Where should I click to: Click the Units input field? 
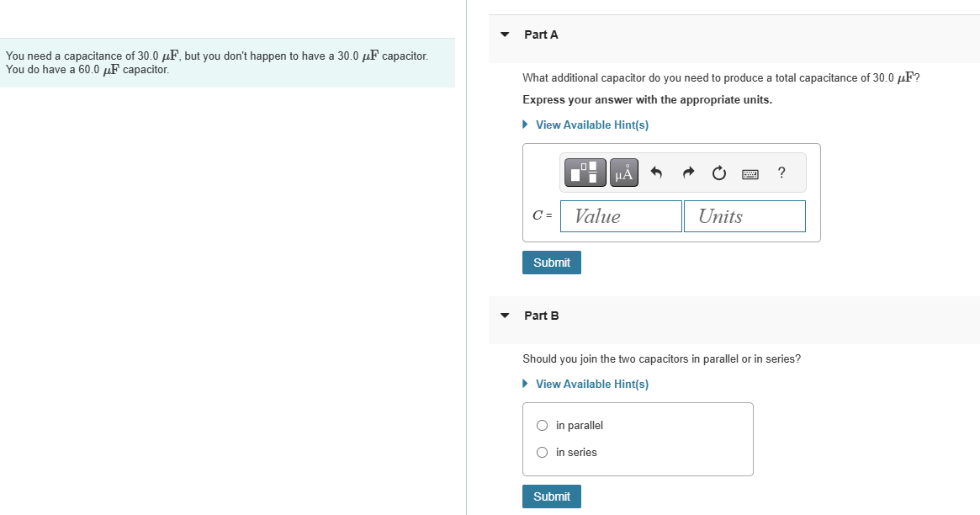pos(745,216)
